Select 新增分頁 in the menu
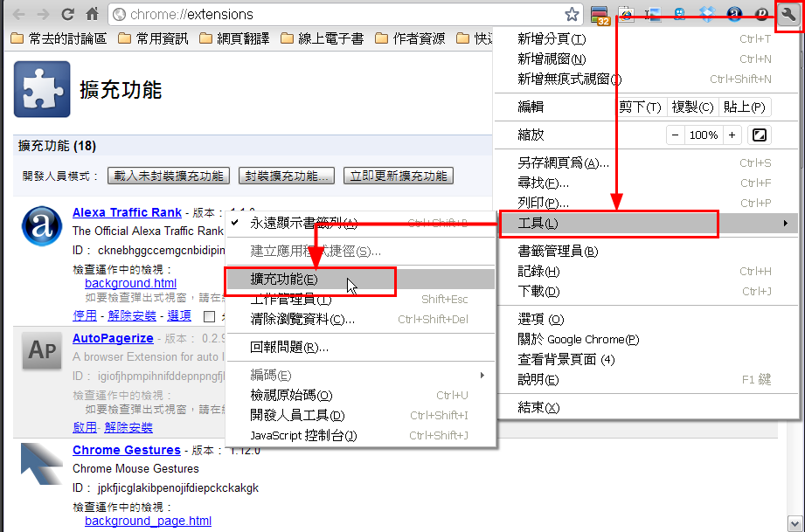The image size is (805, 532). pyautogui.click(x=648, y=39)
